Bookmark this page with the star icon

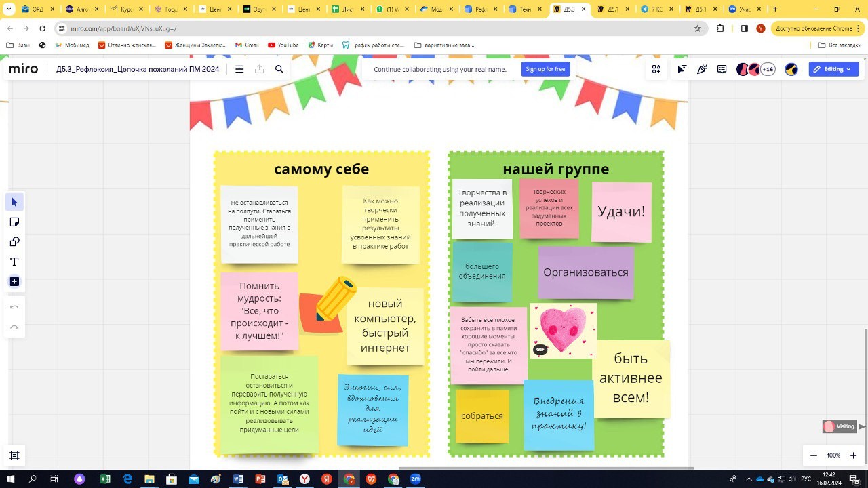pos(697,28)
